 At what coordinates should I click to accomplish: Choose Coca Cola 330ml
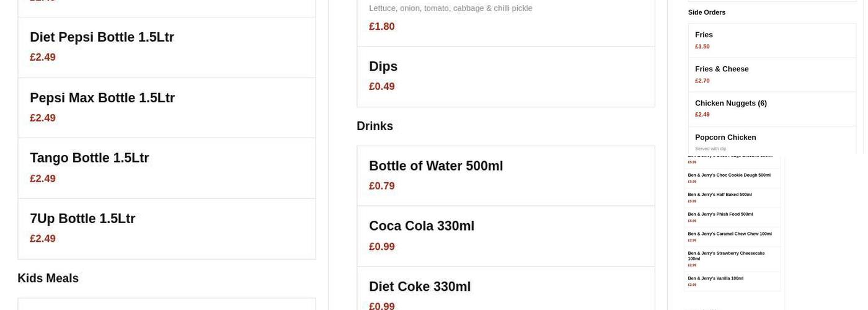[x=505, y=236]
